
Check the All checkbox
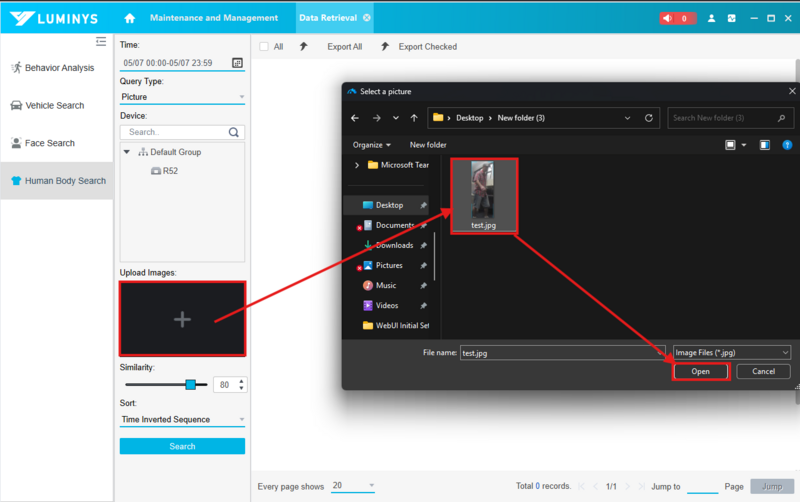264,46
